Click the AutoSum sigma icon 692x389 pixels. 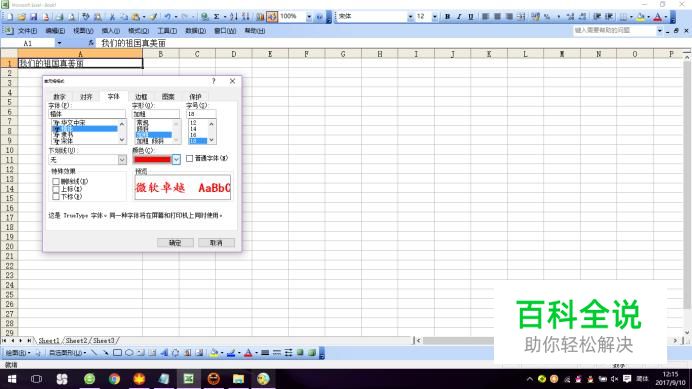217,17
